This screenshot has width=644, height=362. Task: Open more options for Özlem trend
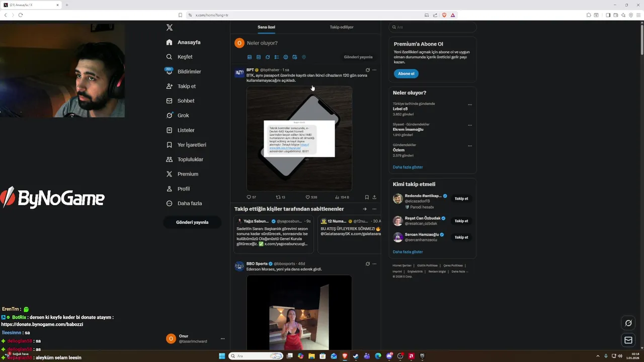coord(470,146)
